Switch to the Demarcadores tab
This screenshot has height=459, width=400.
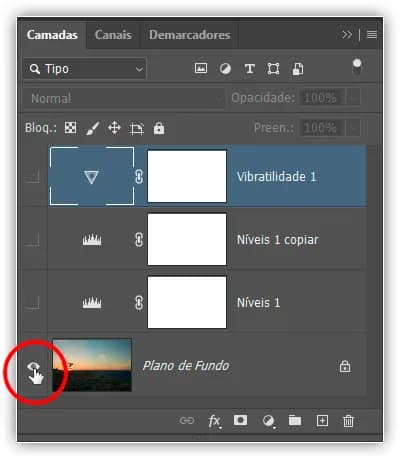[189, 35]
